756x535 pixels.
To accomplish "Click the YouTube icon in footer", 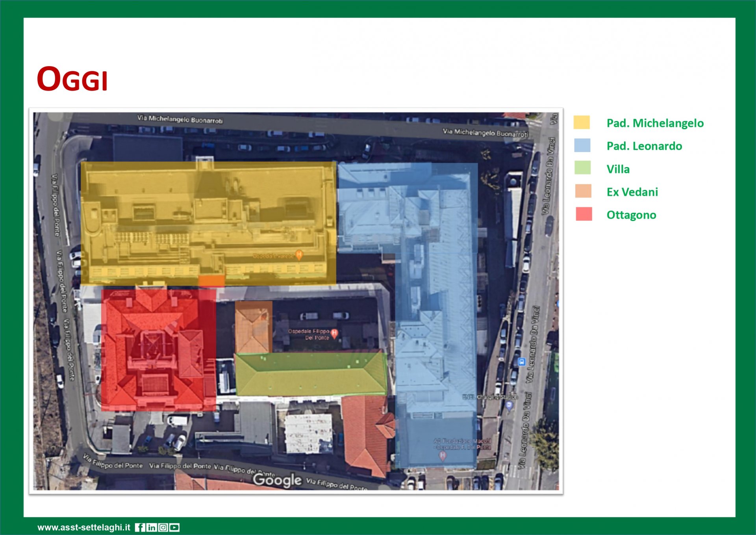I will click(174, 528).
